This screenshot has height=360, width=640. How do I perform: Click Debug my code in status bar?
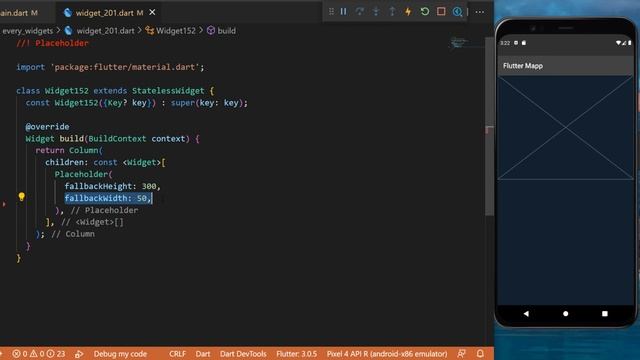120,354
